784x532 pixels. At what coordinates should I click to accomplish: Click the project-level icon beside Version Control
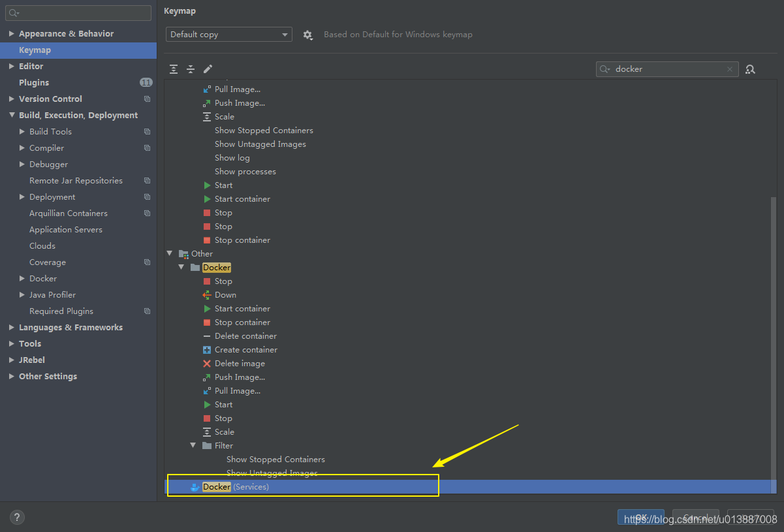tap(147, 99)
